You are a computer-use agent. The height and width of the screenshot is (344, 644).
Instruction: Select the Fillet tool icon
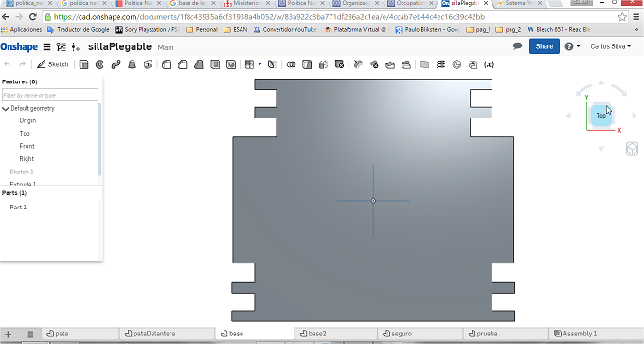coord(167,64)
